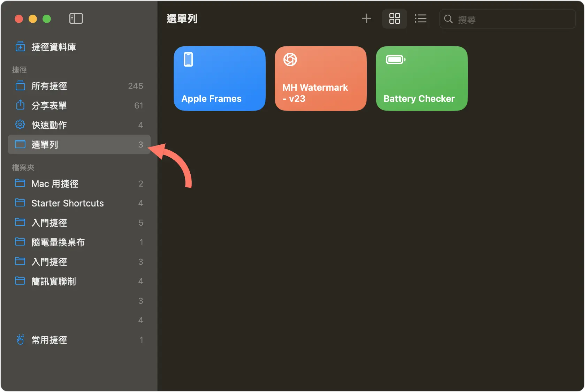This screenshot has width=585, height=392.
Task: Click the 捷徑 section header
Action: click(19, 70)
